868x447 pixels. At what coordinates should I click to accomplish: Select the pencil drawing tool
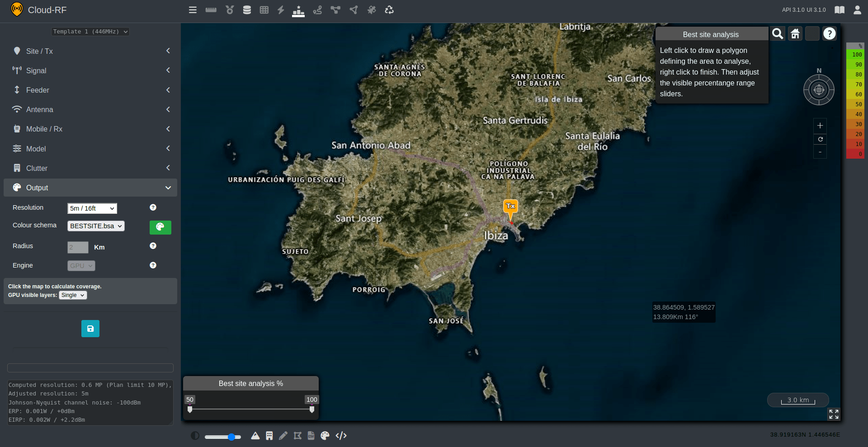[x=283, y=436]
